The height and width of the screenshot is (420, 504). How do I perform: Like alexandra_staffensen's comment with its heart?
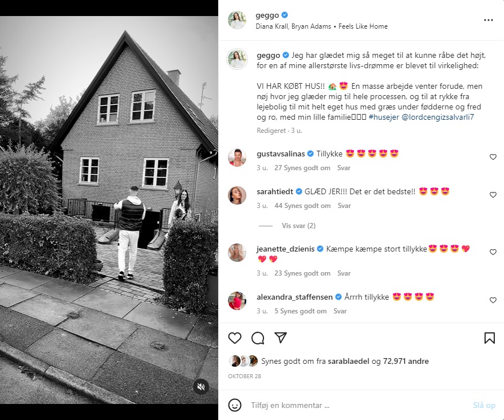pos(493,300)
